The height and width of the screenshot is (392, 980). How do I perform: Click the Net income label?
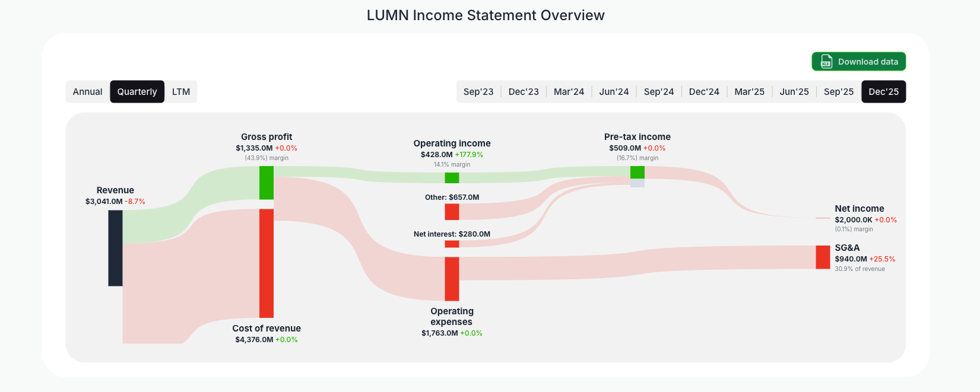860,209
